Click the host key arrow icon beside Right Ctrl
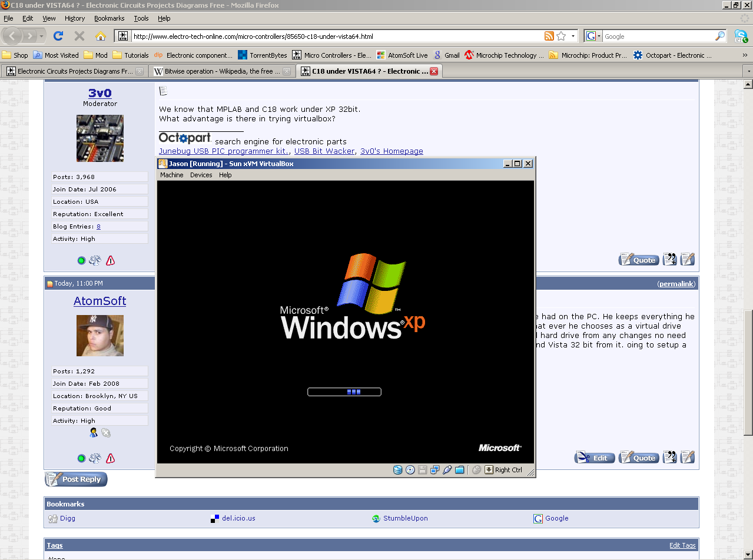This screenshot has width=753, height=560. pos(489,470)
